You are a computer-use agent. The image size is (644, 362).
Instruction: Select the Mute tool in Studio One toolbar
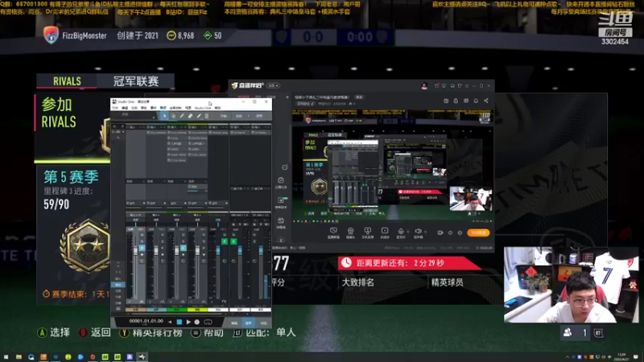207,116
